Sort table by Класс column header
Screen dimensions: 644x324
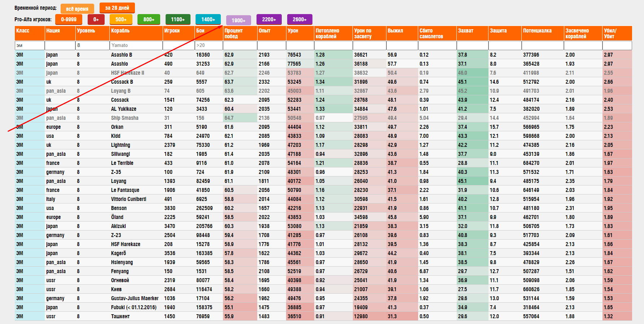(30, 33)
